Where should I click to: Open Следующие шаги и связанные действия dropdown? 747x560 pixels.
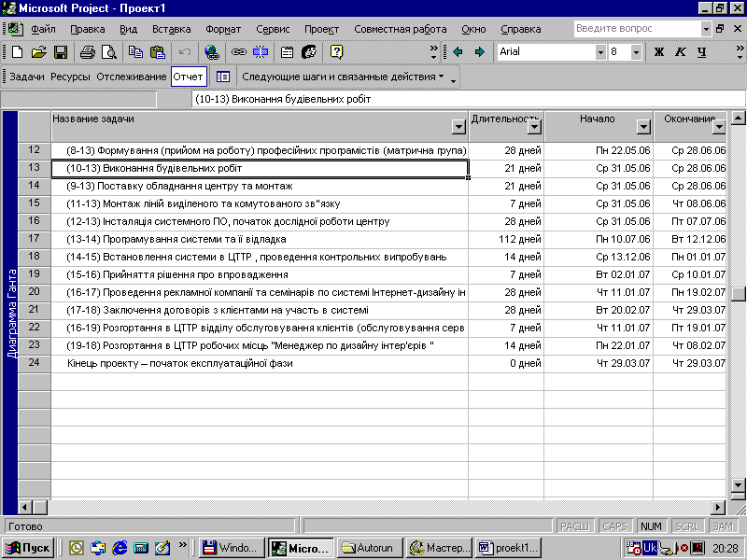[343, 77]
